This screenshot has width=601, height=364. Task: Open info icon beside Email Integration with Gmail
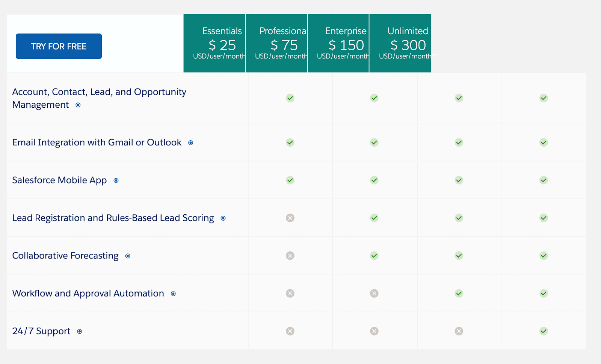tap(191, 143)
